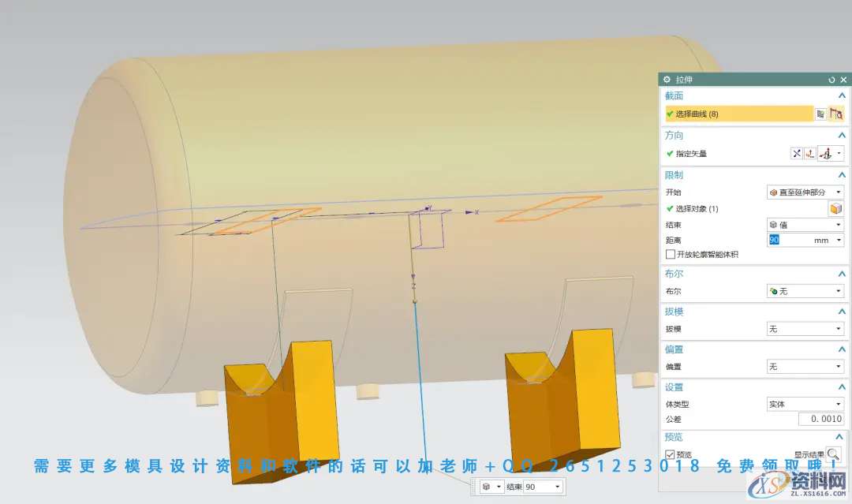Click the inferred vector icon
Screen dimensions: 852x504
pos(826,154)
